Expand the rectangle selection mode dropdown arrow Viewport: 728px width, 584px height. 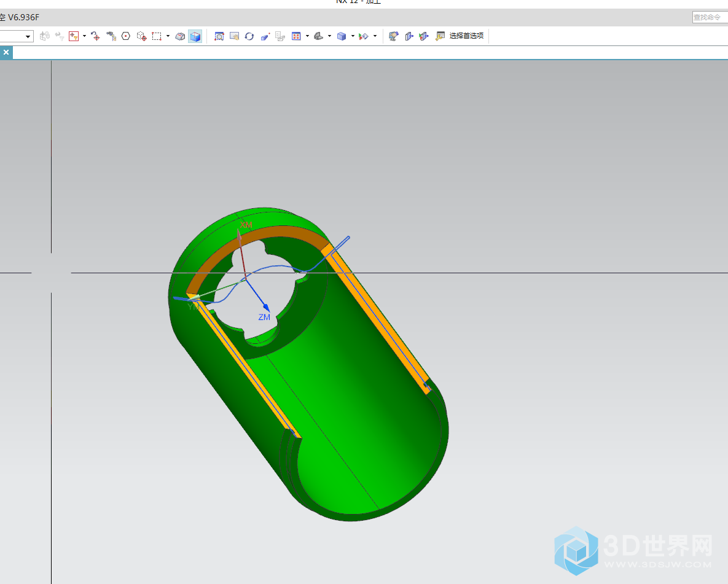(x=168, y=36)
